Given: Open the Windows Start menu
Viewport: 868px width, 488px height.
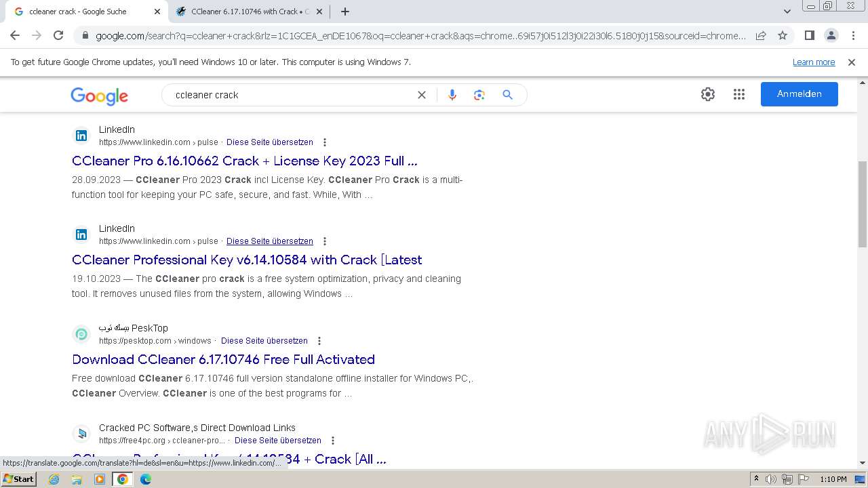Looking at the screenshot, I should (x=19, y=479).
